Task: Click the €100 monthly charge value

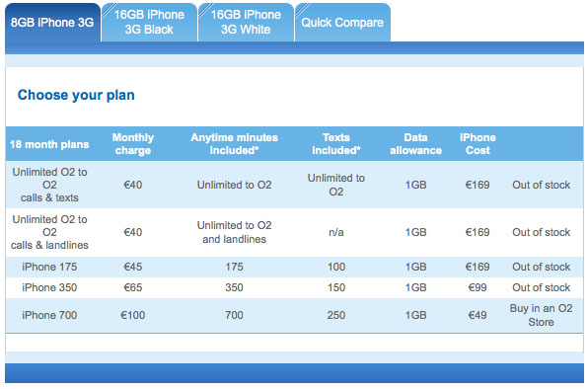Action: (x=133, y=315)
